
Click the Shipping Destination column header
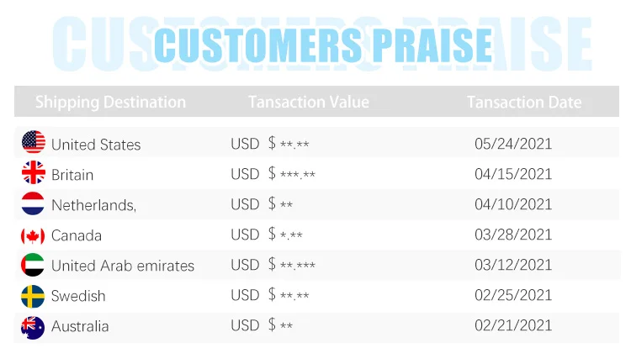coord(110,103)
